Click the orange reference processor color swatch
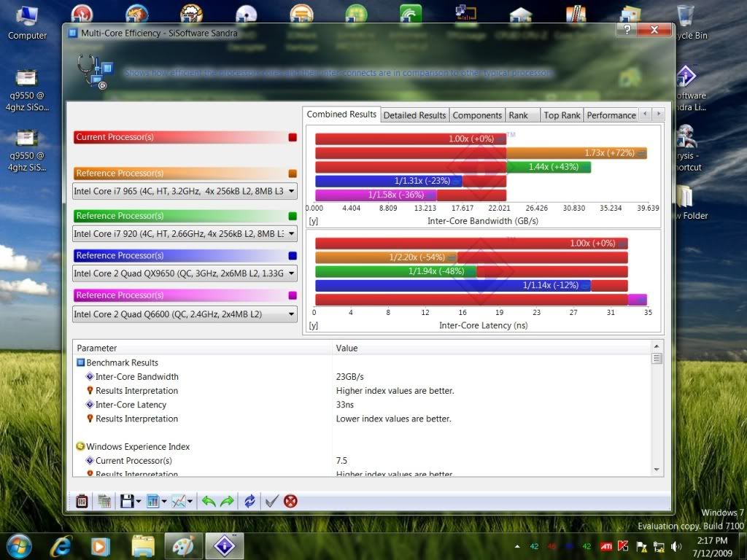 pyautogui.click(x=293, y=174)
